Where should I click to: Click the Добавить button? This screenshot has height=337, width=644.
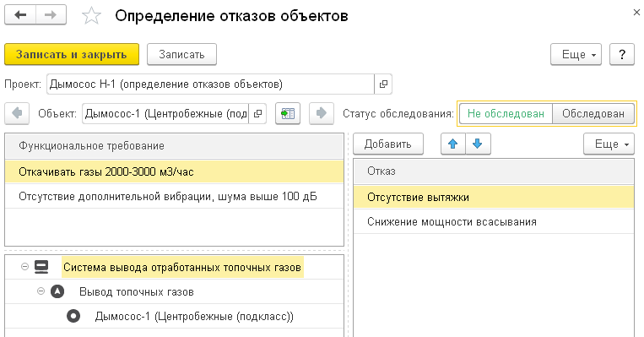click(x=387, y=144)
